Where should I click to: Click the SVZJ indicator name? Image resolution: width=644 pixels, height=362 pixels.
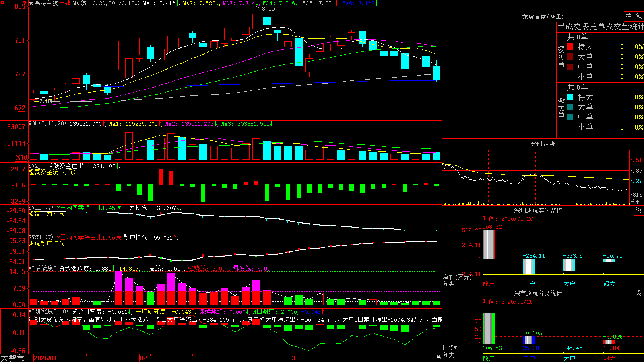[x=35, y=166]
